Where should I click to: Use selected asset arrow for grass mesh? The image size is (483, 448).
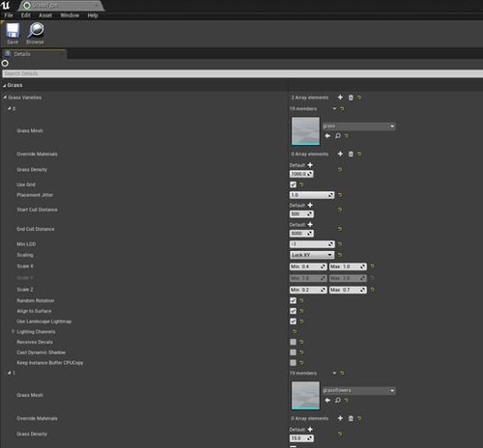point(327,136)
